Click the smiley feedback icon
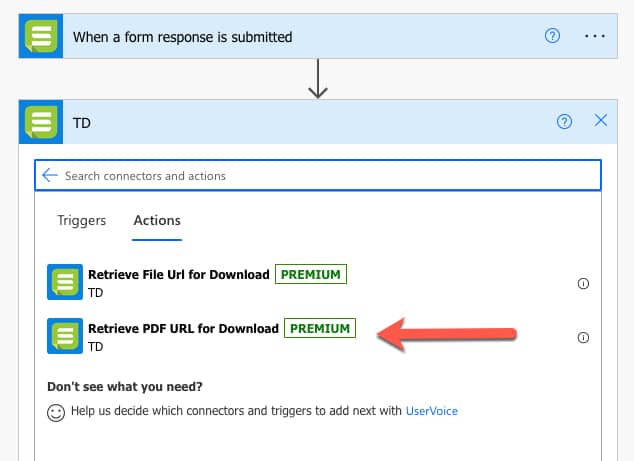Screen dimensions: 634x461 coord(56,413)
